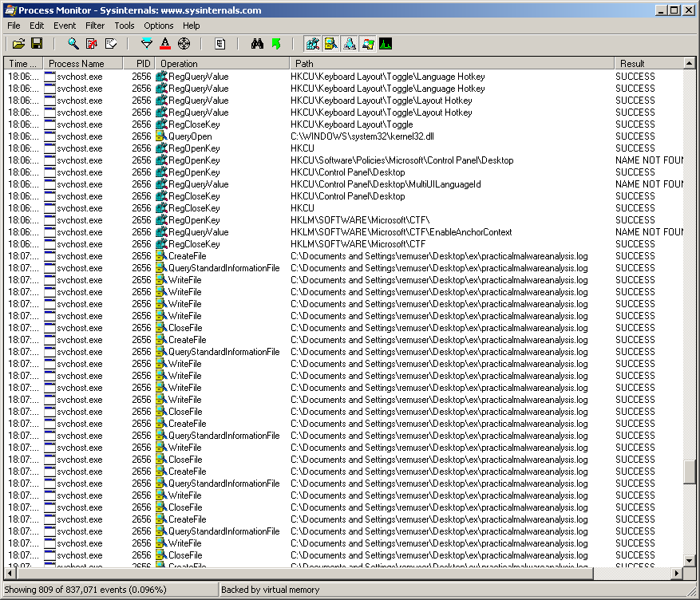Click the vertical scrollbar up arrow
The height and width of the screenshot is (600, 700).
pyautogui.click(x=689, y=63)
